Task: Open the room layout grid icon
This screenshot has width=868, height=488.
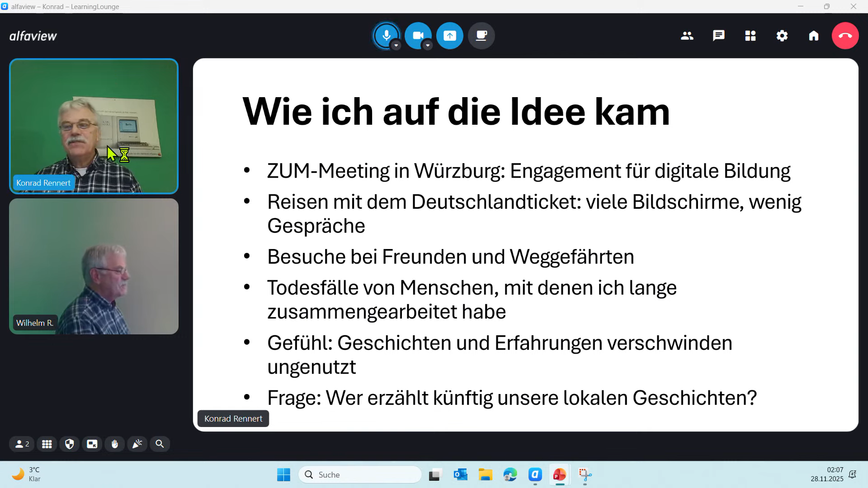Action: (x=750, y=36)
